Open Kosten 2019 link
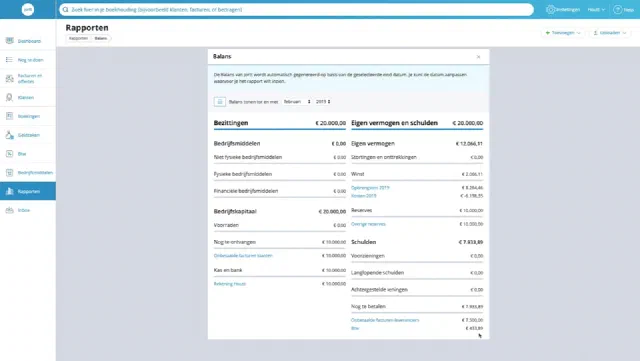 click(364, 196)
